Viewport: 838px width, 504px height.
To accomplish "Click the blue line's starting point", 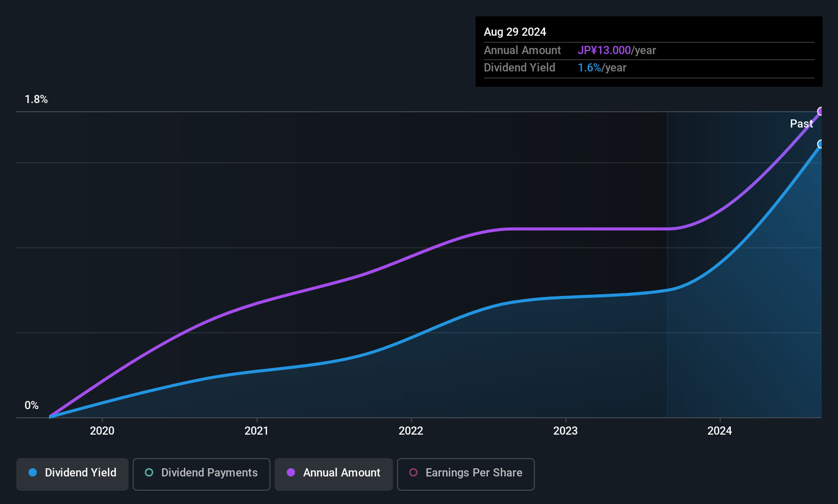I will [x=50, y=417].
